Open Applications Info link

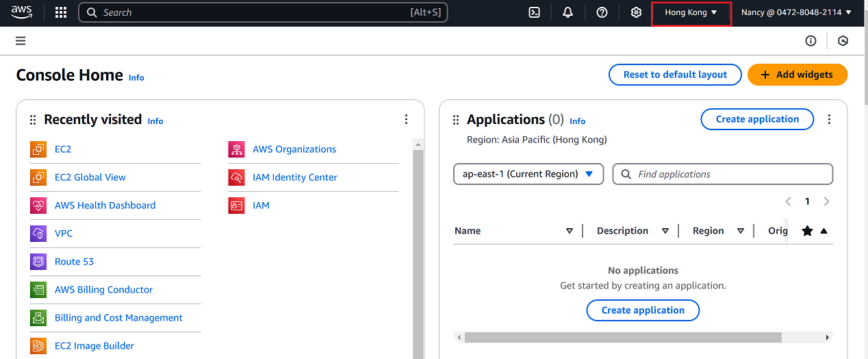[578, 121]
